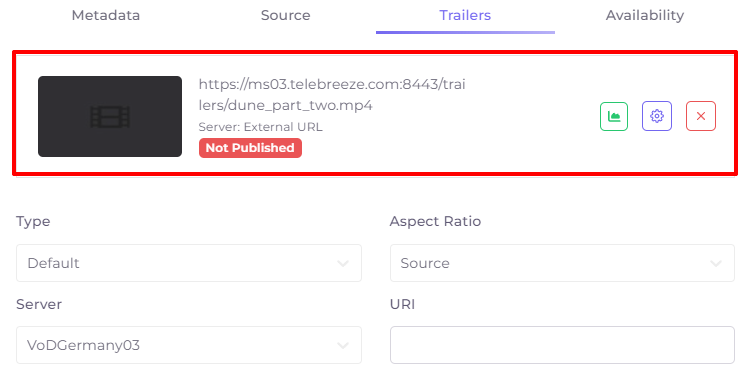The image size is (745, 379).
Task: Click the Server: External URL text
Action: (x=260, y=127)
